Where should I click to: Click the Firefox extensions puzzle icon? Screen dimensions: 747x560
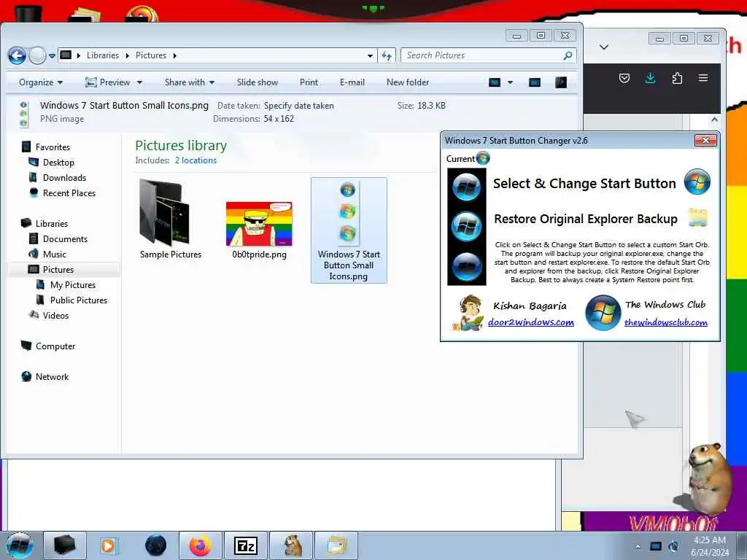click(677, 78)
